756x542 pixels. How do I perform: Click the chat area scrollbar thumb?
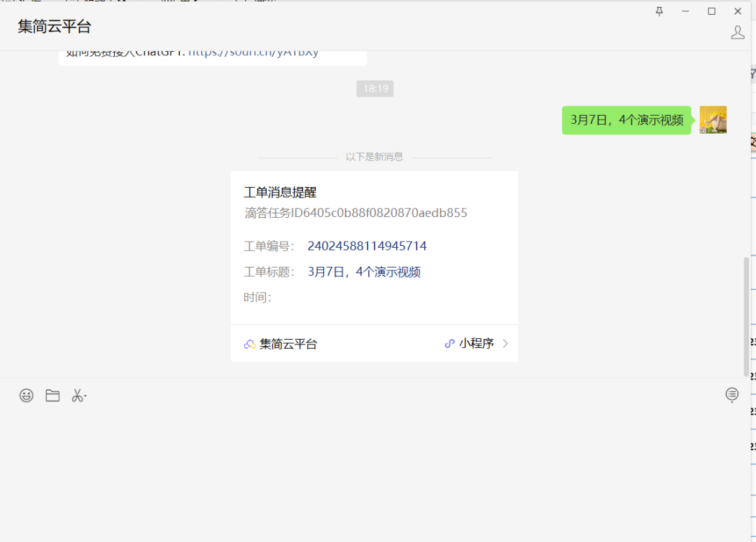click(x=746, y=317)
